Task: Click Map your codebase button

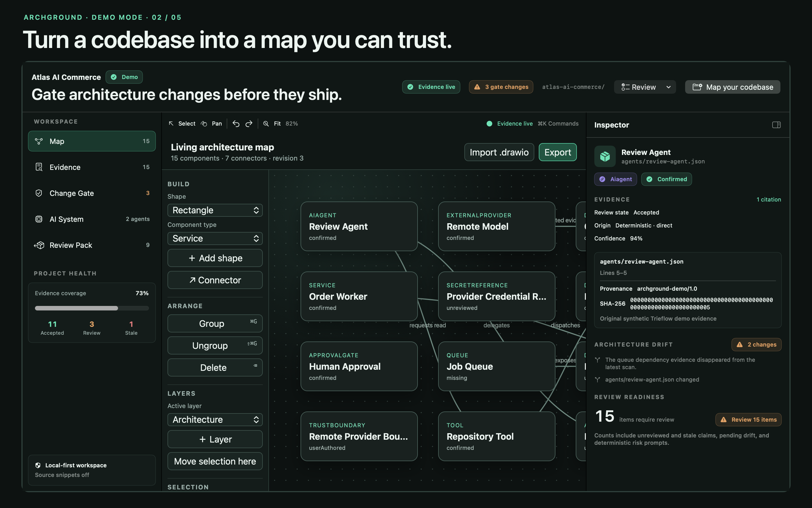Action: (x=732, y=87)
